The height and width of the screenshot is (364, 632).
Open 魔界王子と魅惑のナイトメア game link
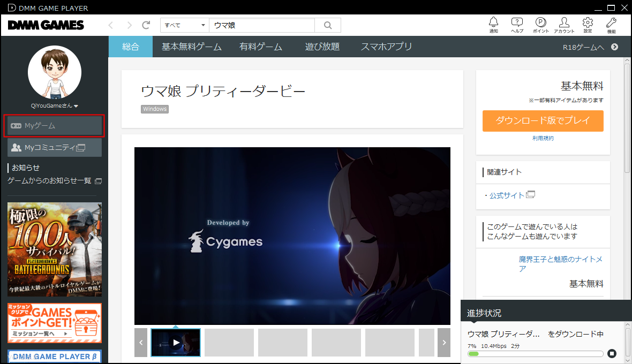pyautogui.click(x=561, y=264)
